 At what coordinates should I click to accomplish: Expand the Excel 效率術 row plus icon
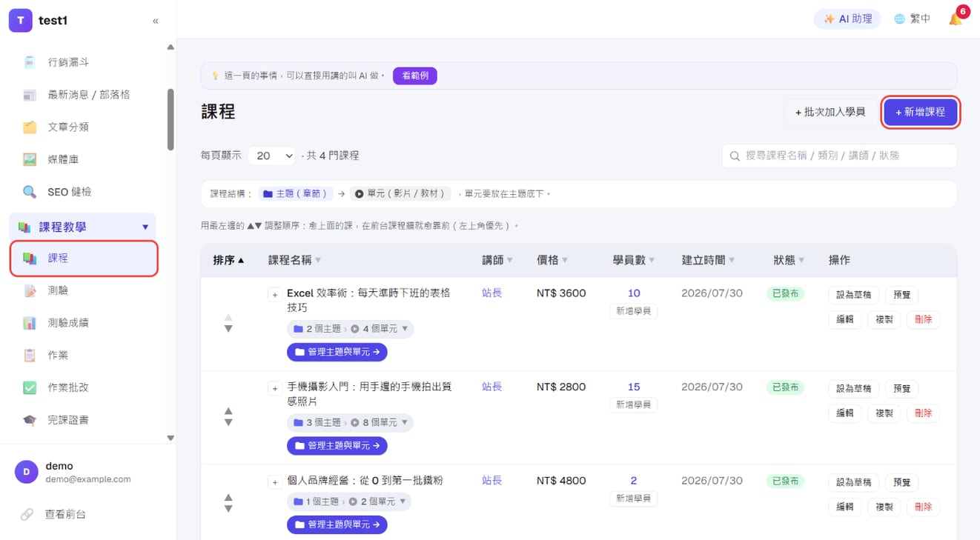[274, 295]
